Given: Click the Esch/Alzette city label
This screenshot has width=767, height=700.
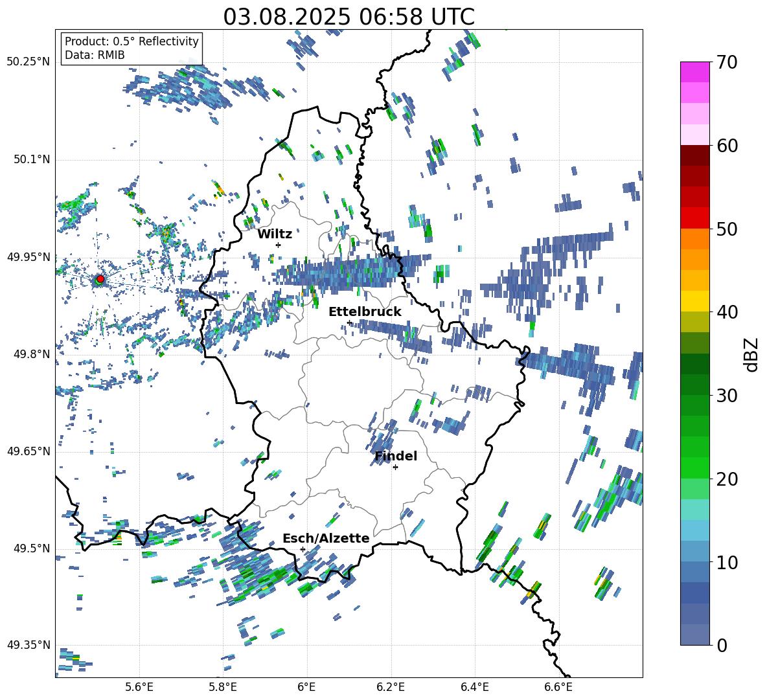Looking at the screenshot, I should pyautogui.click(x=326, y=538).
